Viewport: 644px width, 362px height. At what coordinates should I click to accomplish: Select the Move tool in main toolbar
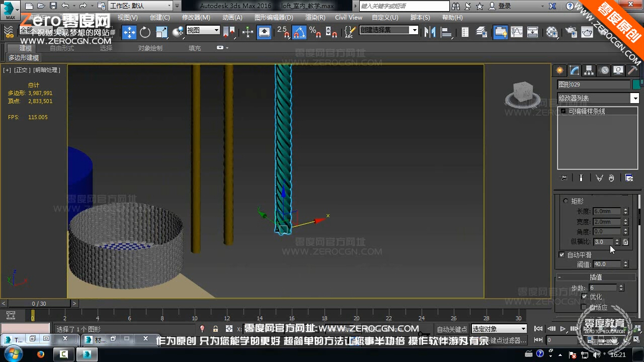pos(129,32)
